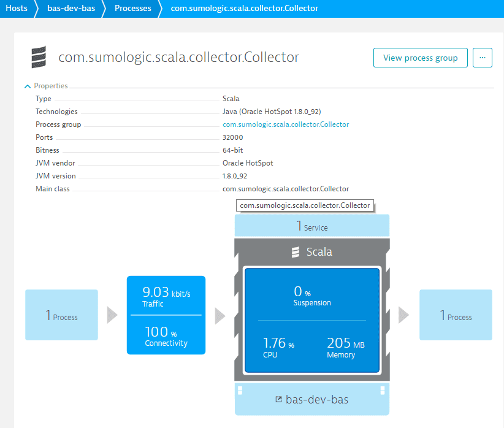Image resolution: width=504 pixels, height=428 pixels.
Task: Click the Ports value 32000
Action: point(233,137)
